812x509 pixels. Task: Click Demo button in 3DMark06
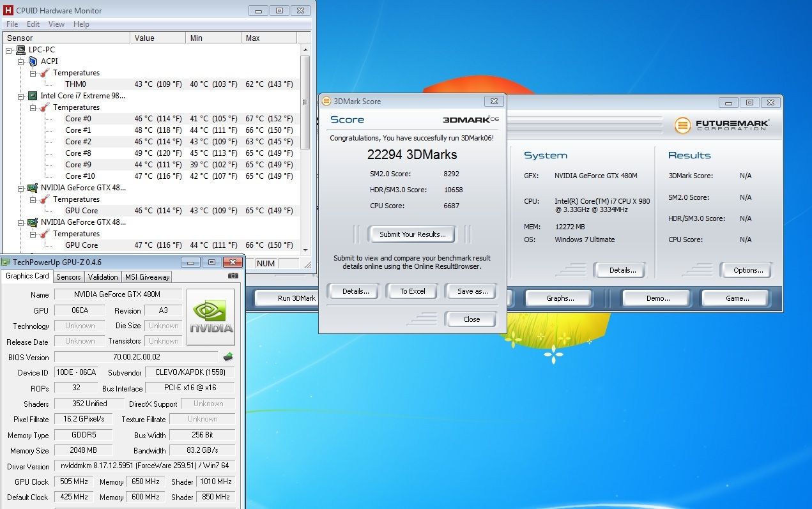tap(658, 298)
